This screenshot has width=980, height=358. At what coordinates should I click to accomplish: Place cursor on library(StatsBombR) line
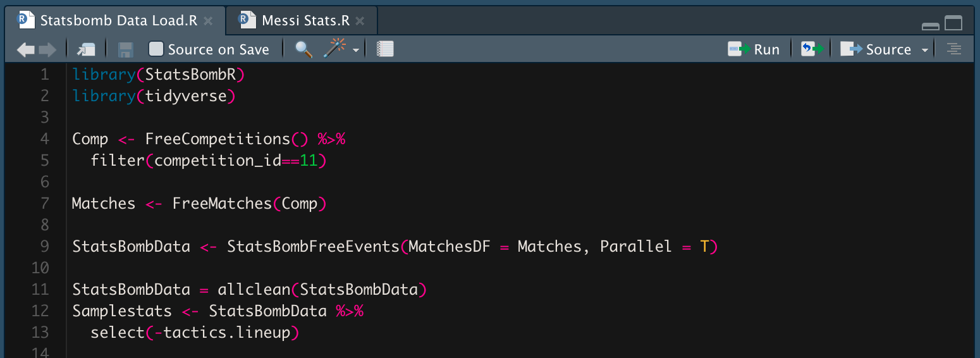pos(158,75)
